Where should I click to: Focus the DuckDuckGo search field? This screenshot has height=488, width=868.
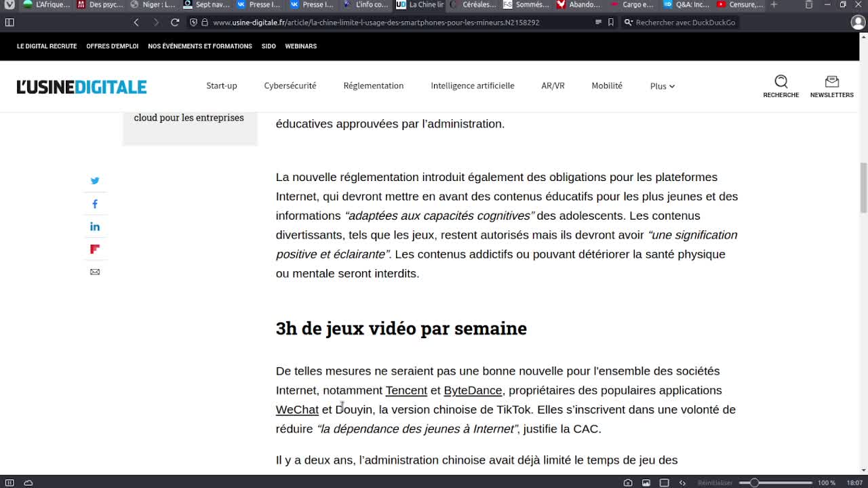click(x=685, y=22)
